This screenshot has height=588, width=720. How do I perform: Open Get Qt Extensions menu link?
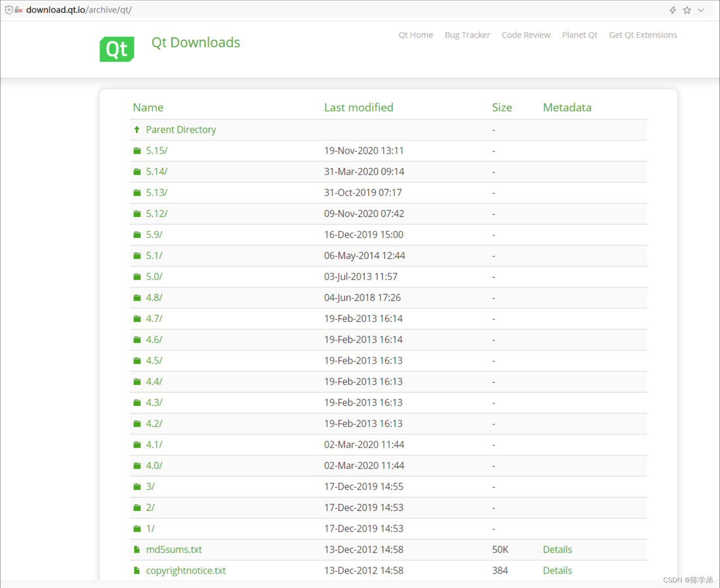643,35
